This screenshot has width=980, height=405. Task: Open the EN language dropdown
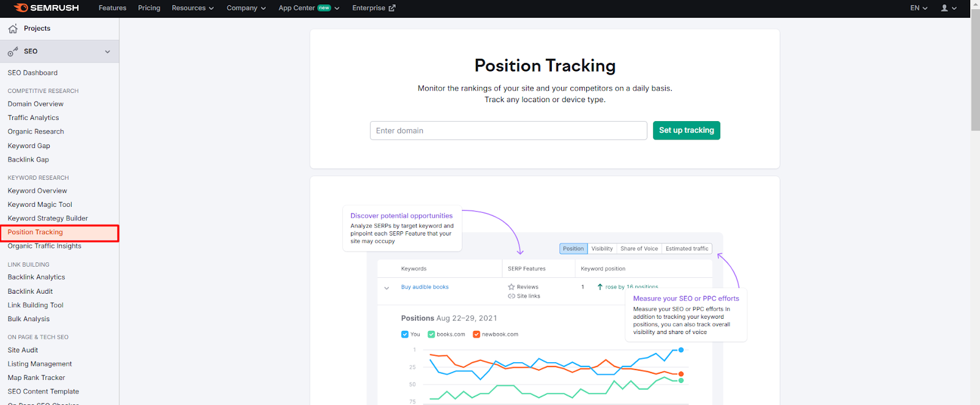click(919, 8)
